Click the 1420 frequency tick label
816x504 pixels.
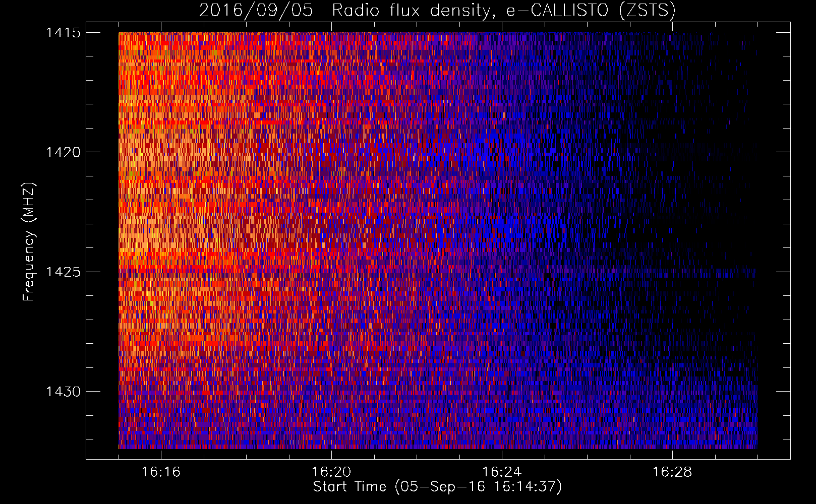(x=64, y=152)
